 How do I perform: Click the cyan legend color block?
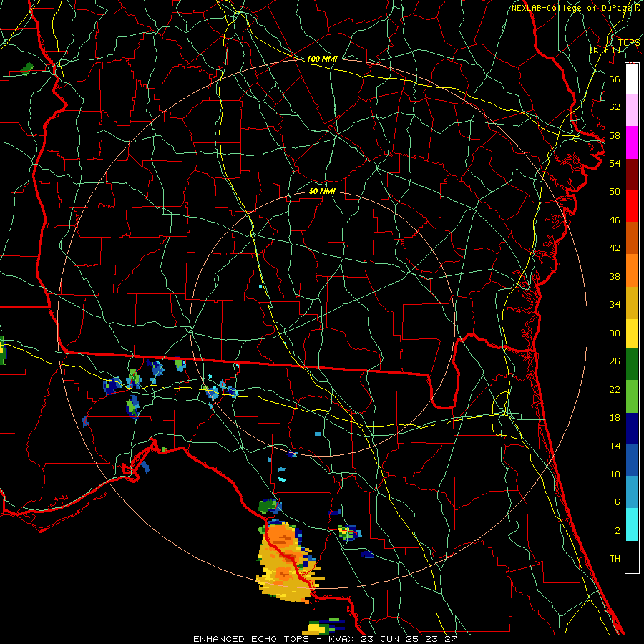click(x=632, y=525)
